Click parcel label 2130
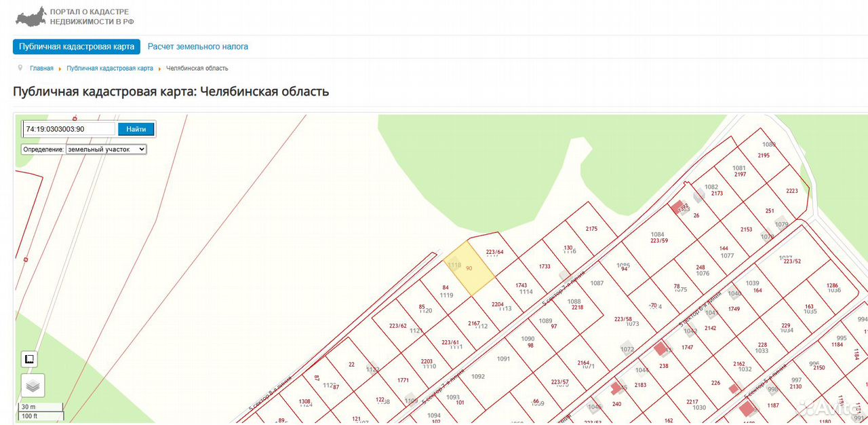Image resolution: width=868 pixels, height=425 pixels. 795,386
